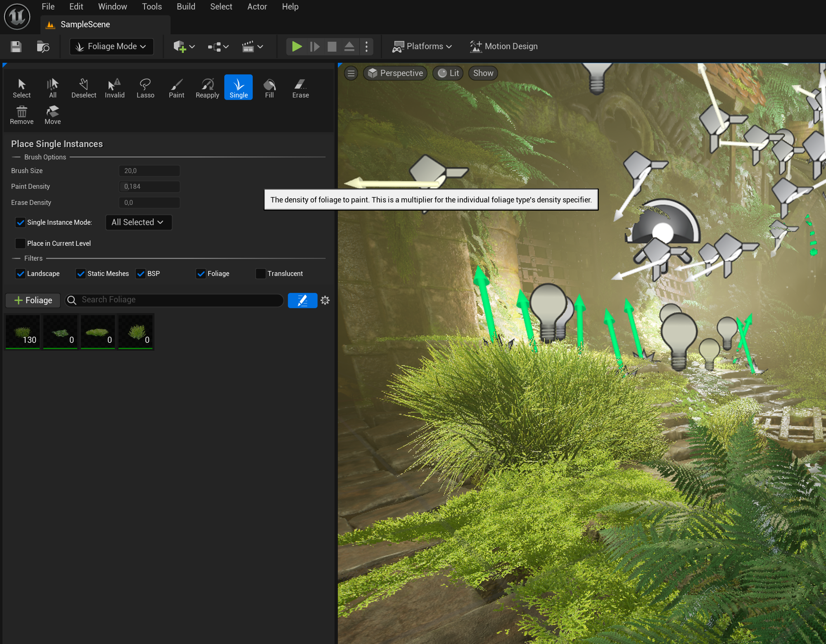This screenshot has width=826, height=644.
Task: Click the Perspective viewport button
Action: pyautogui.click(x=395, y=73)
